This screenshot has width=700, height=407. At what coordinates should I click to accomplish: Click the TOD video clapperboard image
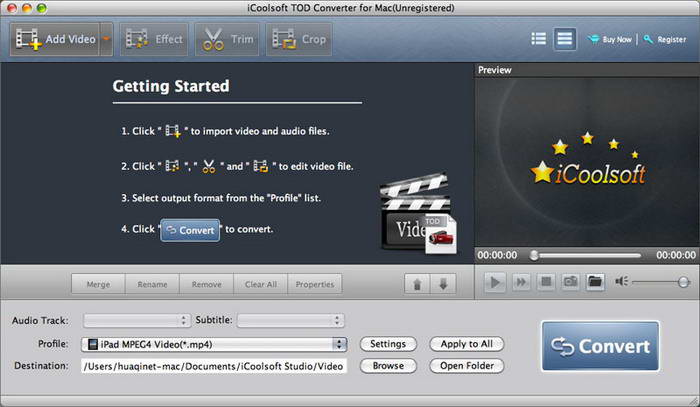(x=418, y=214)
